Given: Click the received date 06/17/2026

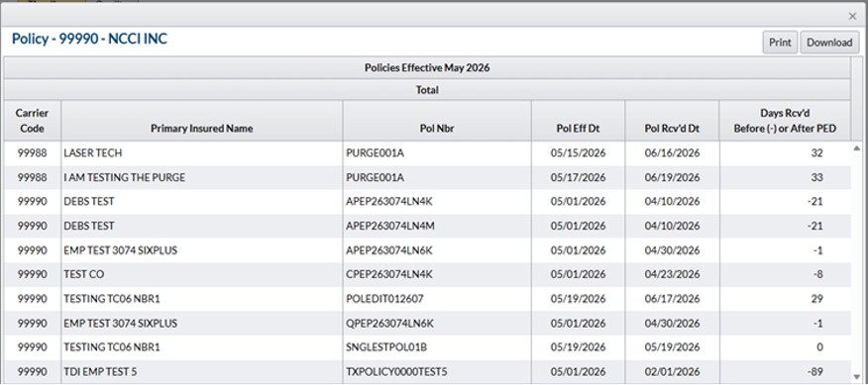Looking at the screenshot, I should pos(672,299).
